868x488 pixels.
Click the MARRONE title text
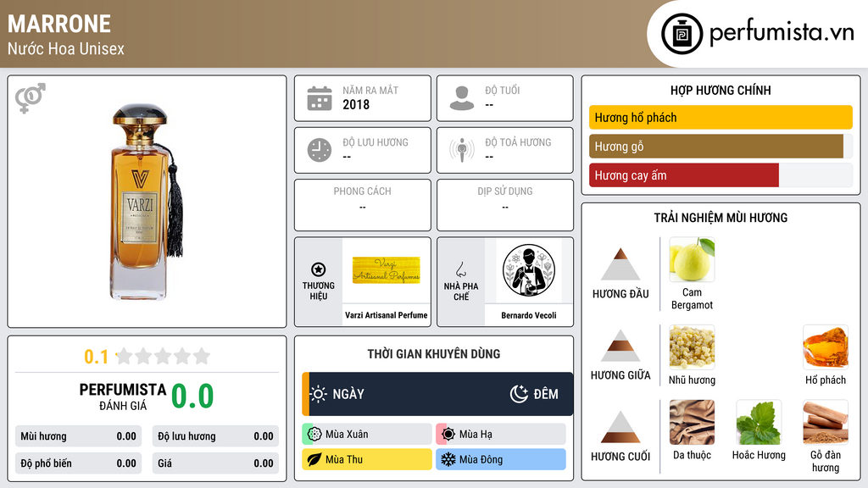(x=59, y=24)
